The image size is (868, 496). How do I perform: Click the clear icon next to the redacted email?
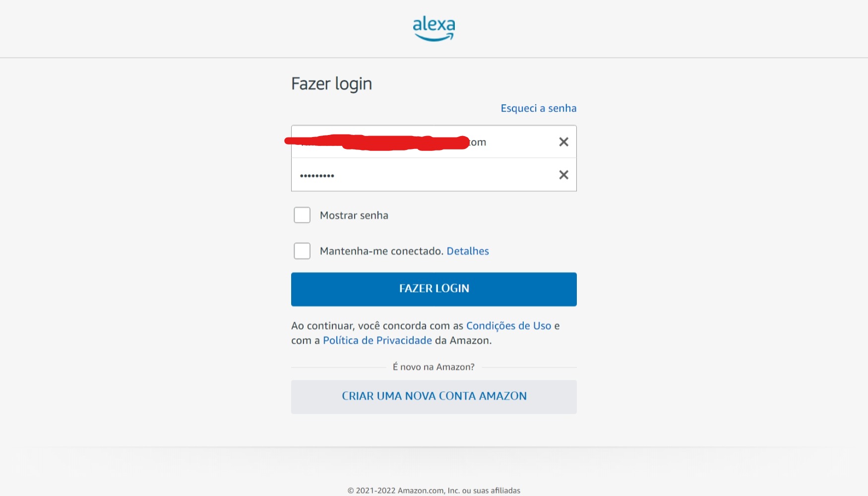click(x=563, y=142)
